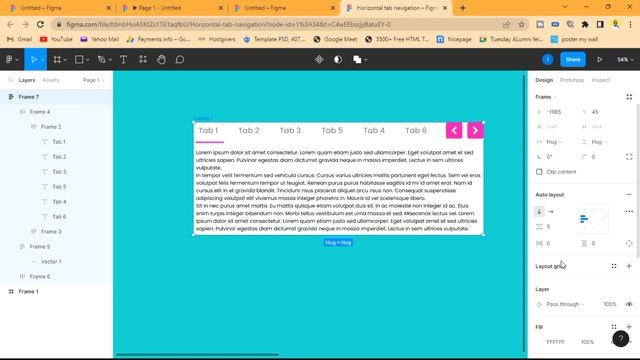Edit the Y position field

tap(600, 112)
